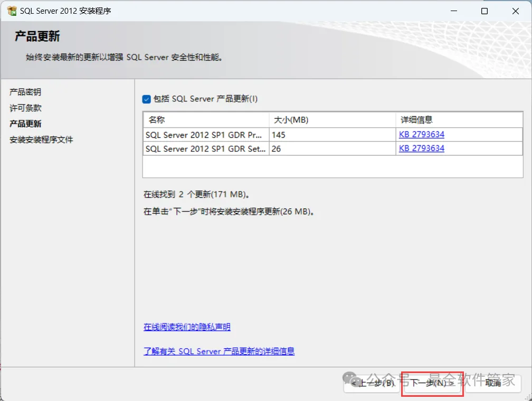Select row SQL Server 2012 SP1 GDR Set...
532x401 pixels.
coord(332,149)
